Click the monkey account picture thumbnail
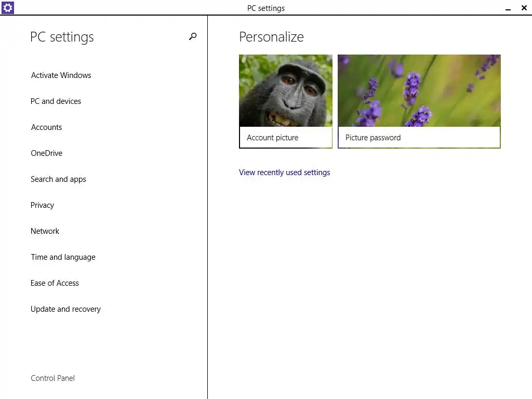The height and width of the screenshot is (399, 532). (x=286, y=90)
